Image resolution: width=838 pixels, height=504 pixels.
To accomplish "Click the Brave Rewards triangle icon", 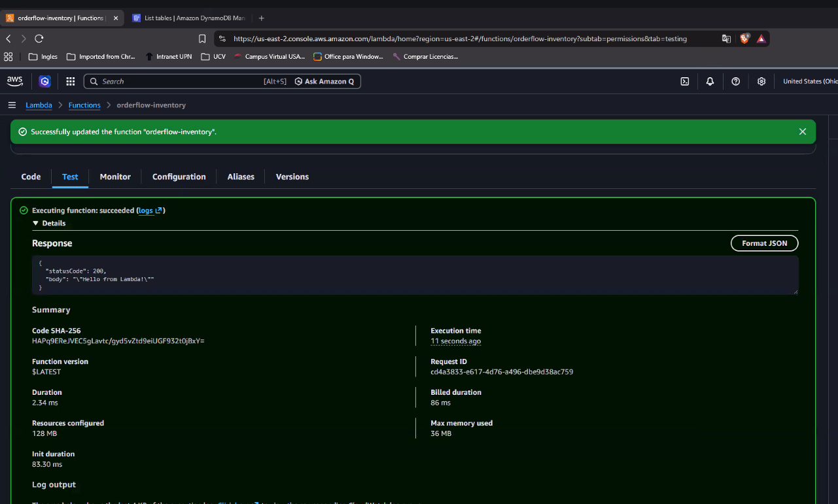I will pyautogui.click(x=761, y=39).
